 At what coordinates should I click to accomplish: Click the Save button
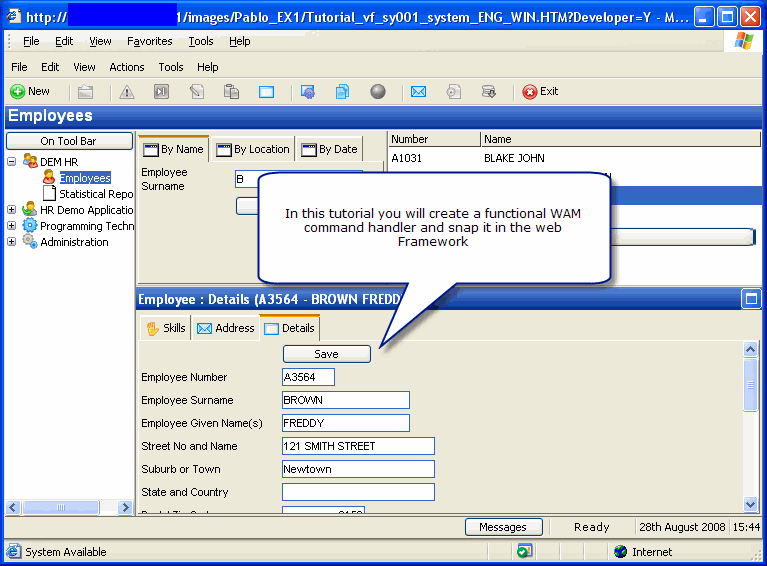coord(327,354)
